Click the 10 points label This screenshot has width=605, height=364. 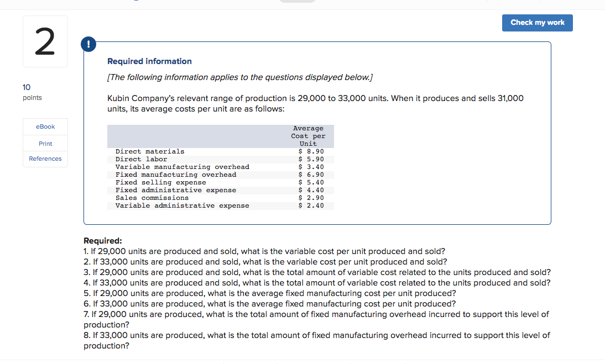pos(32,92)
